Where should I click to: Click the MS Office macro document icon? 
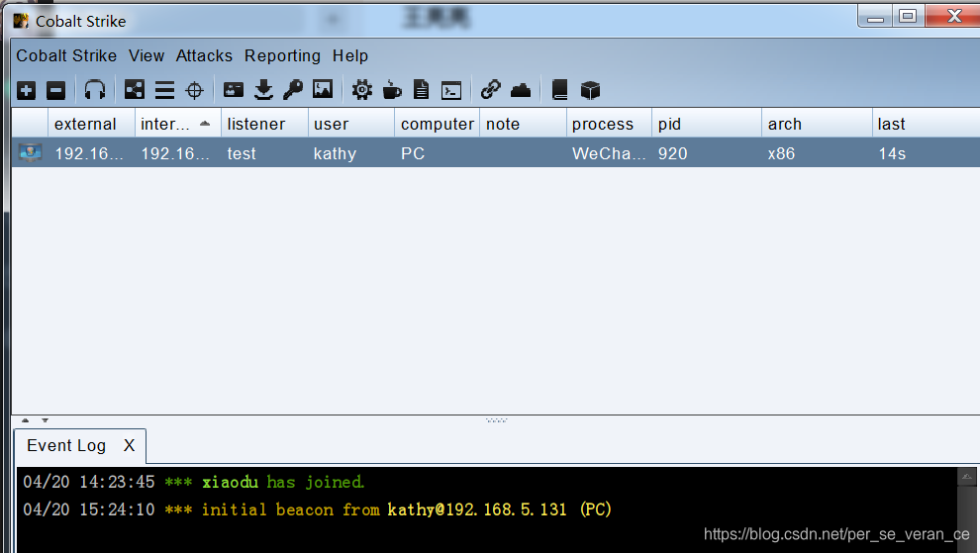(x=422, y=90)
